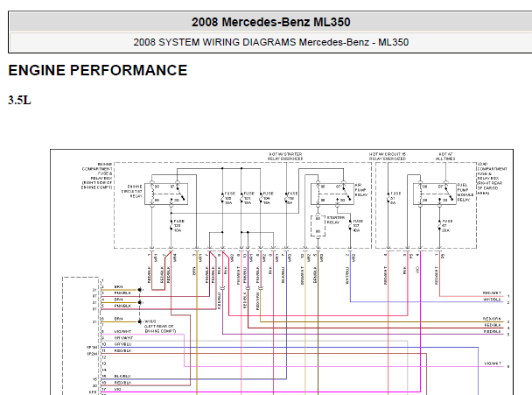Image resolution: width=532 pixels, height=395 pixels.
Task: Click the "3.5L" subheading
Action: (x=19, y=100)
